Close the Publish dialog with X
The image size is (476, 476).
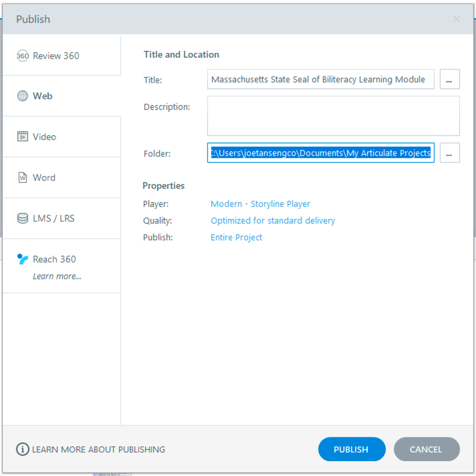tap(456, 19)
